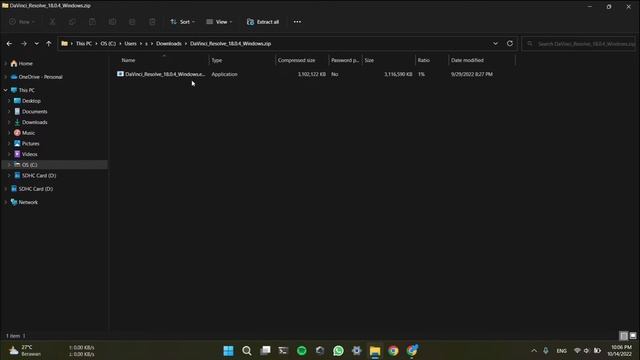The width and height of the screenshot is (640, 360).
Task: Sort by the Name column header
Action: click(128, 60)
